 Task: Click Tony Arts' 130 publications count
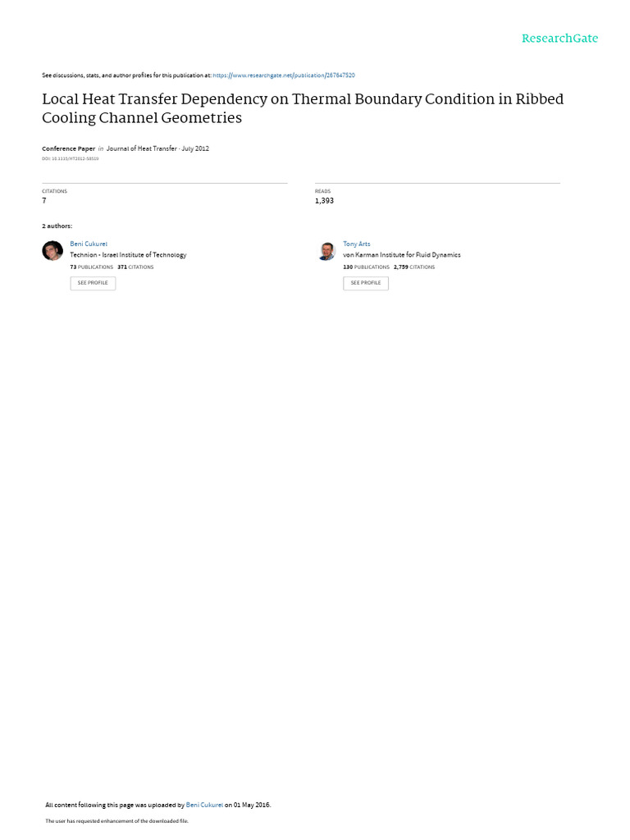pos(366,267)
